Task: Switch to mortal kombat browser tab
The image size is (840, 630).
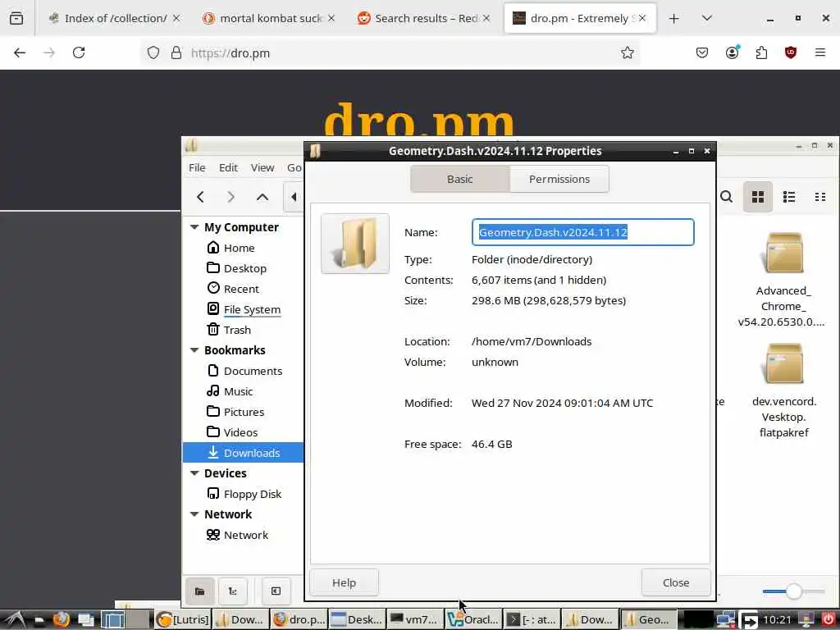Action: (x=269, y=18)
